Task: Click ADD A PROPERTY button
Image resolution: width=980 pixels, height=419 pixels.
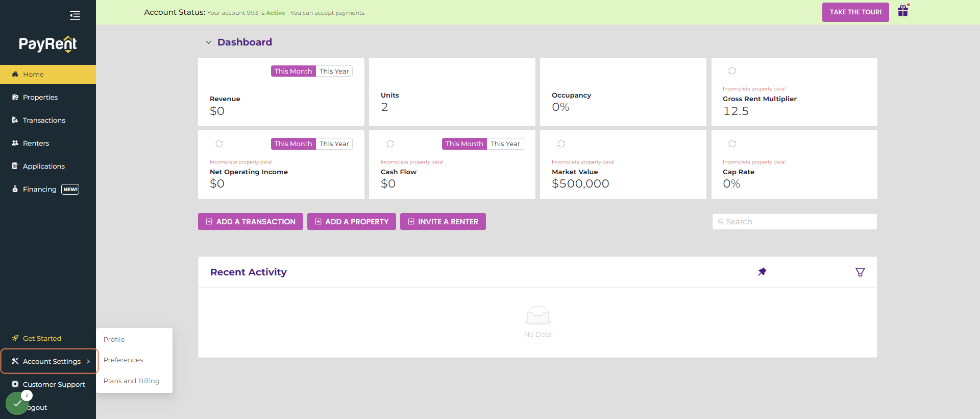Action: [352, 222]
